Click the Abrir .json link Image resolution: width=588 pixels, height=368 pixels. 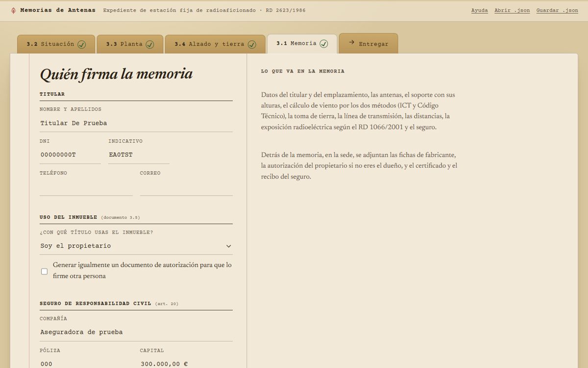pyautogui.click(x=512, y=10)
